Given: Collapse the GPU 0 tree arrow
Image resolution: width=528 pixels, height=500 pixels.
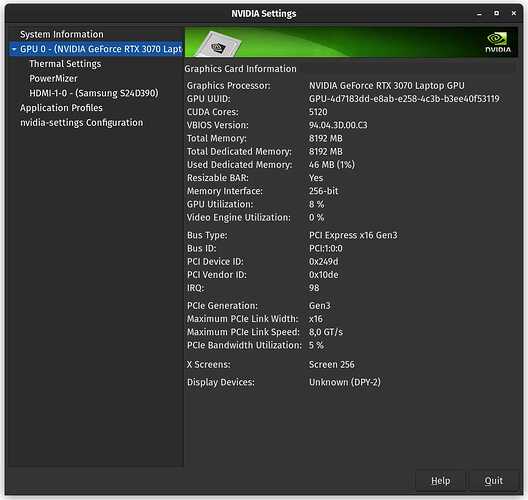Looking at the screenshot, I should [14, 49].
